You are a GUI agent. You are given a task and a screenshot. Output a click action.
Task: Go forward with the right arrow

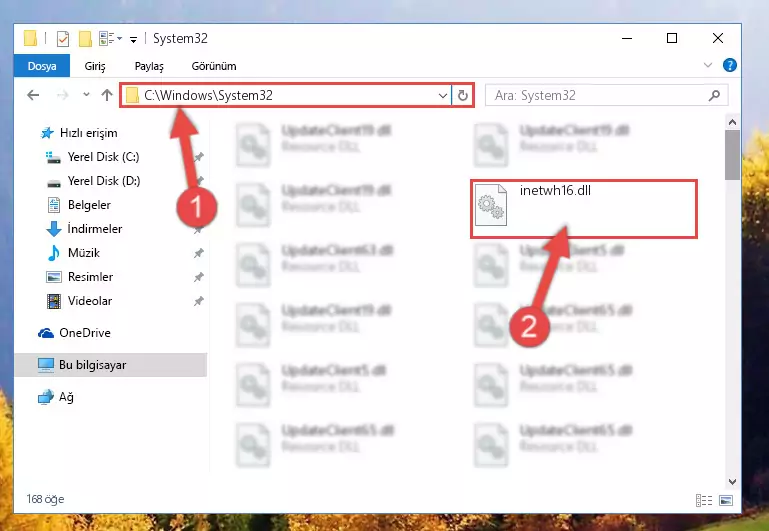point(62,95)
